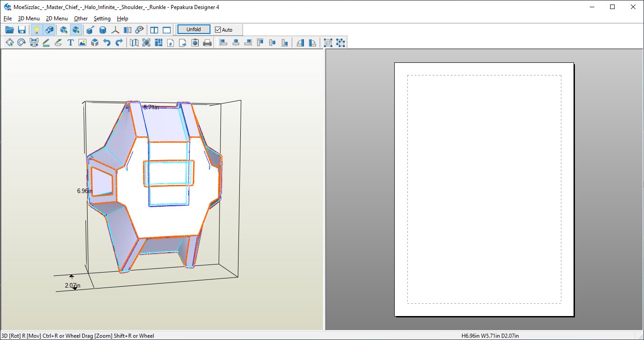Click the rotate right 90 degrees icon
This screenshot has width=644, height=340.
coord(313,42)
